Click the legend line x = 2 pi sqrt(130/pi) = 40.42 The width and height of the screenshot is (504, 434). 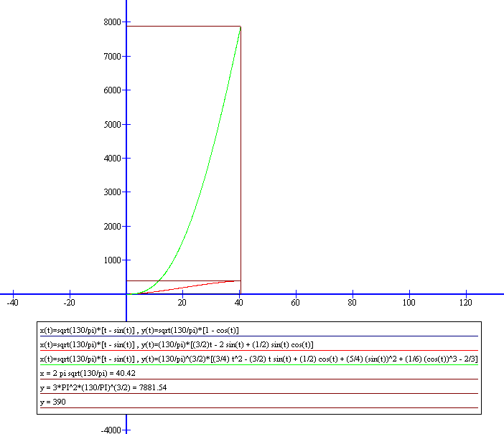pos(88,373)
